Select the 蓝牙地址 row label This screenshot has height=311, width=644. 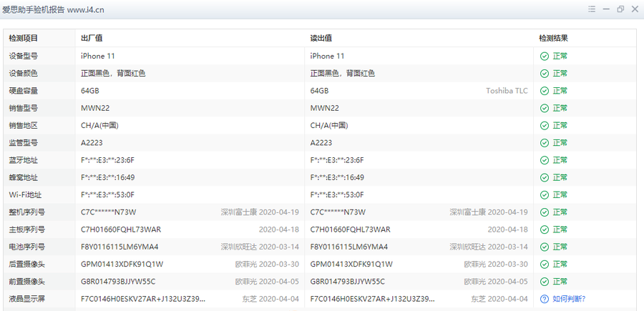pyautogui.click(x=24, y=160)
